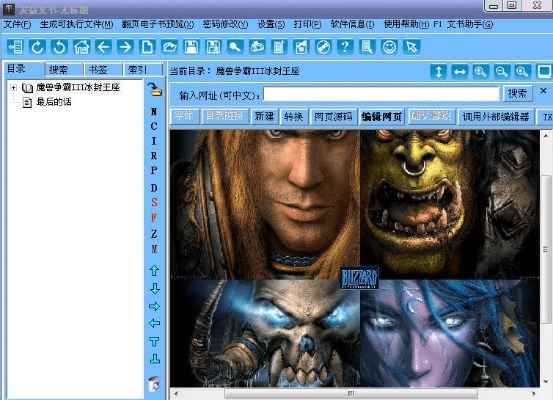Image resolution: width=553 pixels, height=400 pixels.
Task: Click the full screen monitor icon
Action: click(544, 72)
